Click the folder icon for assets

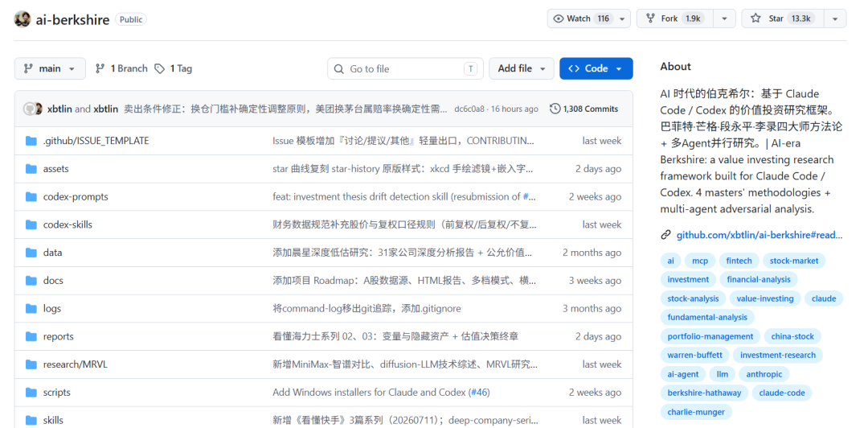tap(31, 169)
